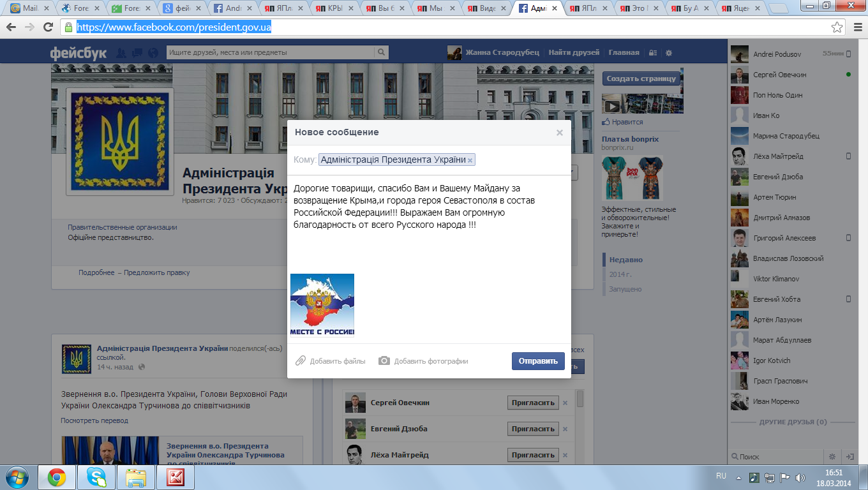Open a new browser tab
Image resolution: width=868 pixels, height=490 pixels.
click(x=779, y=9)
